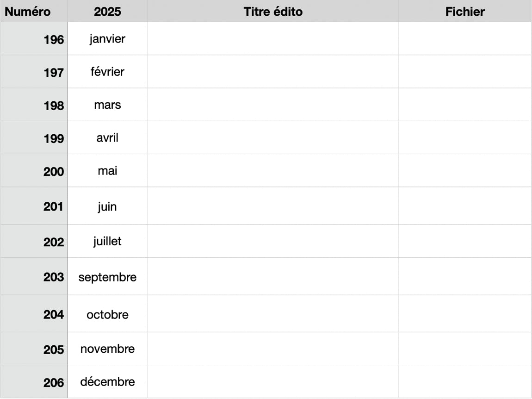Click the Titre édito column header
532x399 pixels.
point(273,12)
